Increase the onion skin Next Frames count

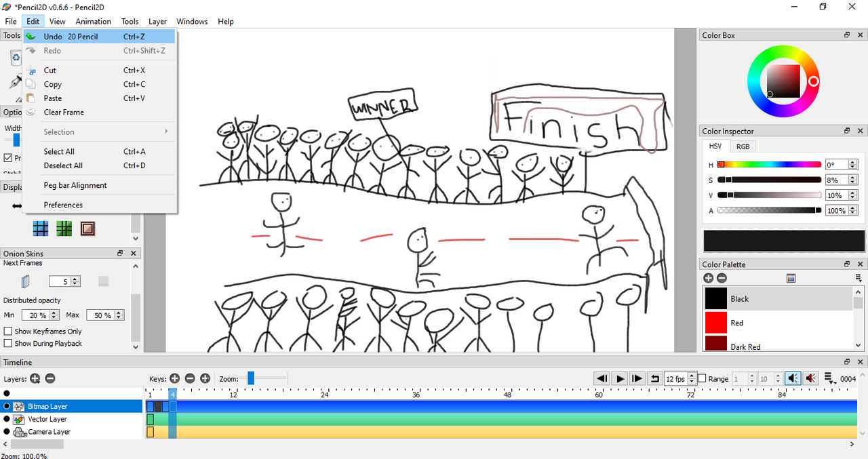[x=75, y=279]
